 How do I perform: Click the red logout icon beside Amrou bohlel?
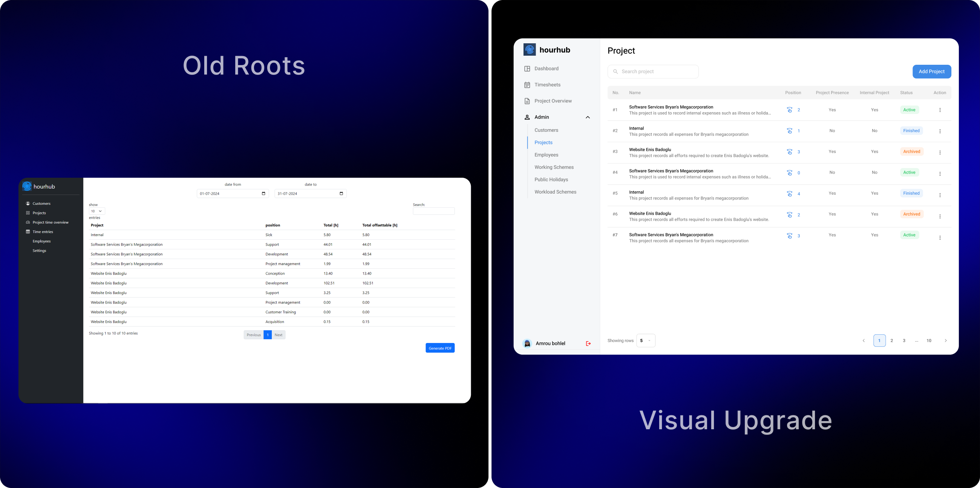[x=588, y=343]
